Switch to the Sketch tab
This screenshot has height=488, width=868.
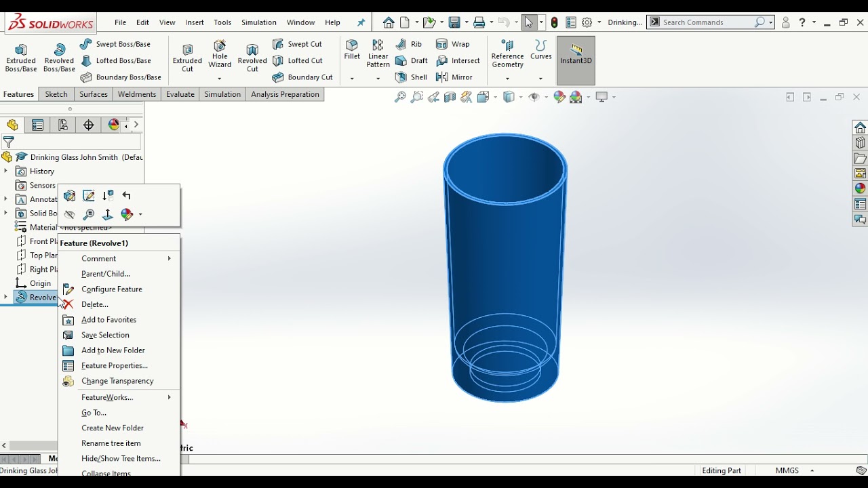[56, 94]
